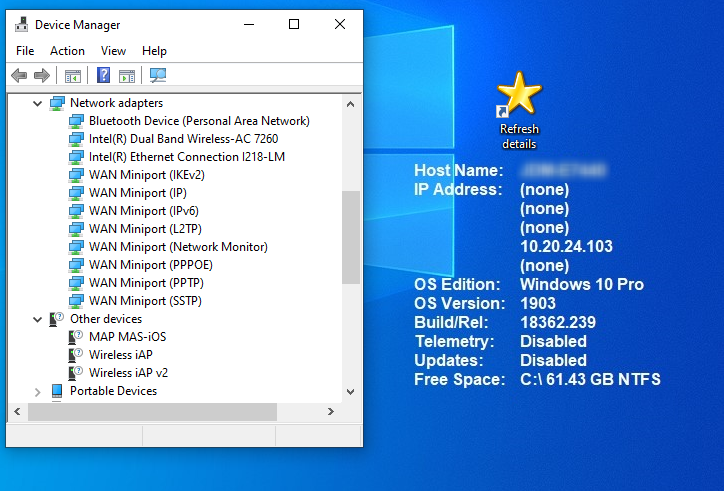This screenshot has height=491, width=724.
Task: Select Bluetooth Device (Personal Area Network)
Action: (199, 121)
